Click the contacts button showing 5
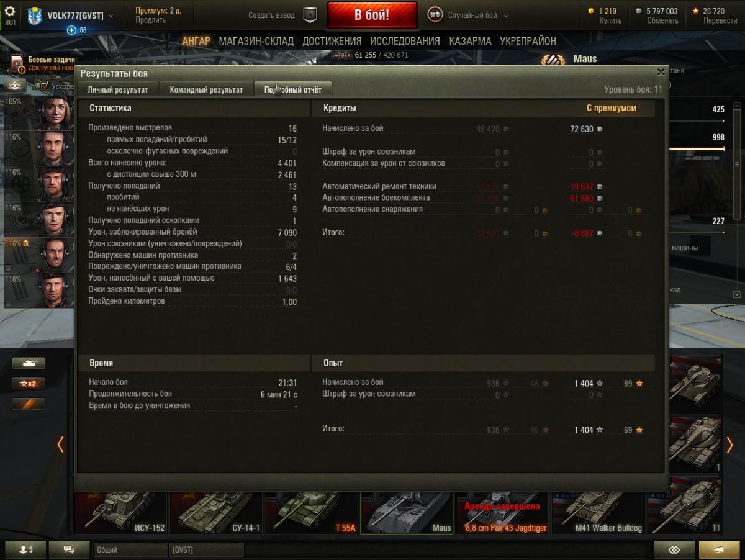 click(25, 550)
